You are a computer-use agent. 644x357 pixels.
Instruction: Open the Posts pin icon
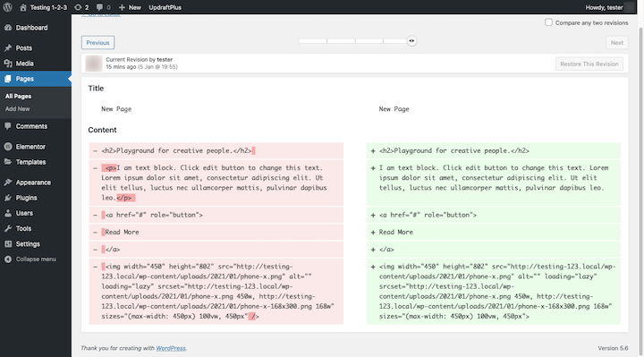8,48
